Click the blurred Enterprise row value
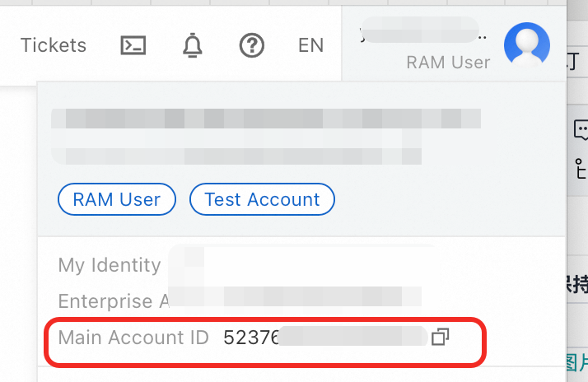 296,296
